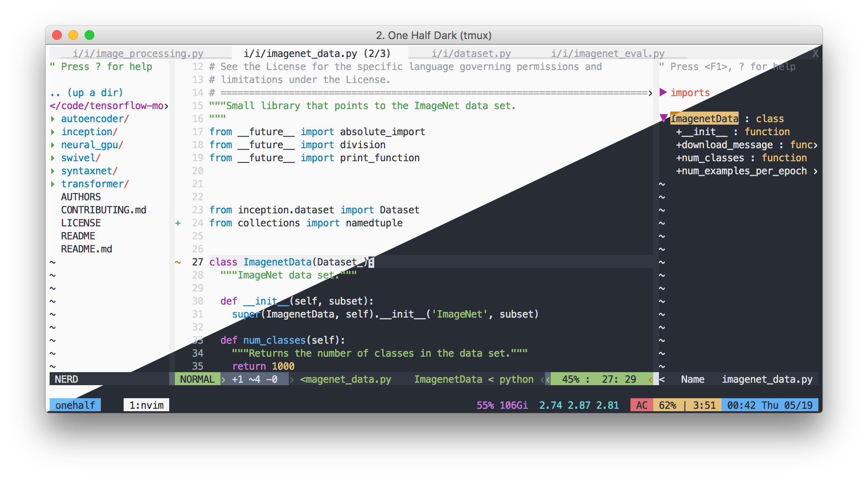This screenshot has width=868, height=478.
Task: Open the imagenet_eval.py tab
Action: pos(607,53)
